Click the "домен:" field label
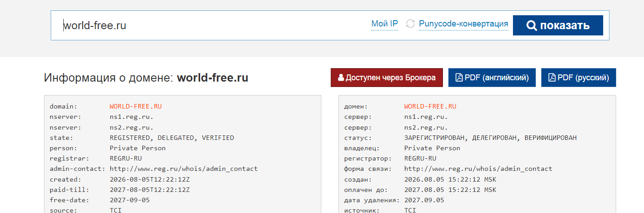 click(356, 107)
